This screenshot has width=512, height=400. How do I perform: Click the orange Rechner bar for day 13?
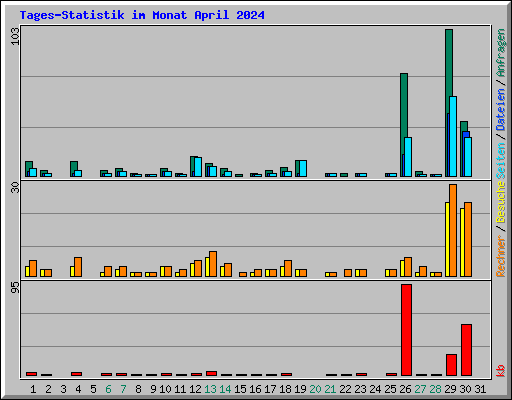pos(213,264)
